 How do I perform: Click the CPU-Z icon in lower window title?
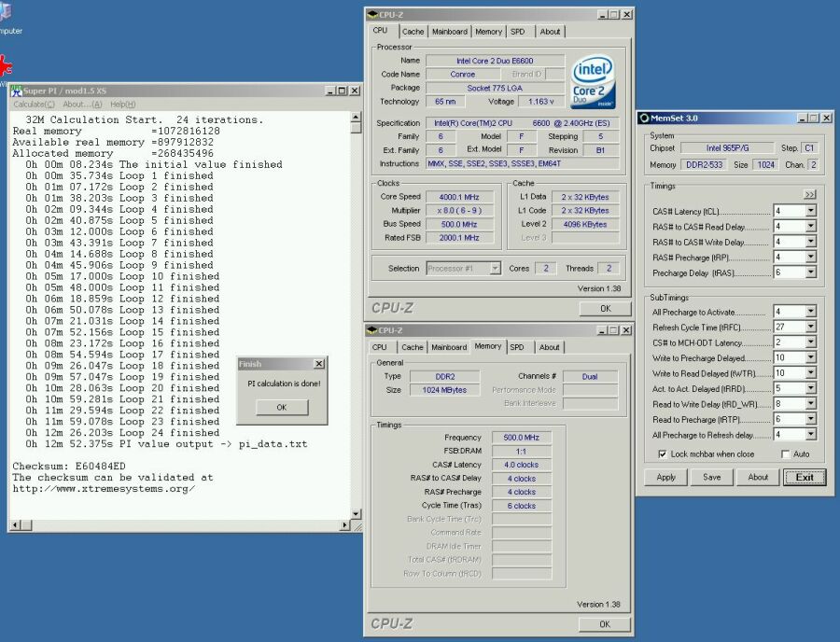(372, 330)
